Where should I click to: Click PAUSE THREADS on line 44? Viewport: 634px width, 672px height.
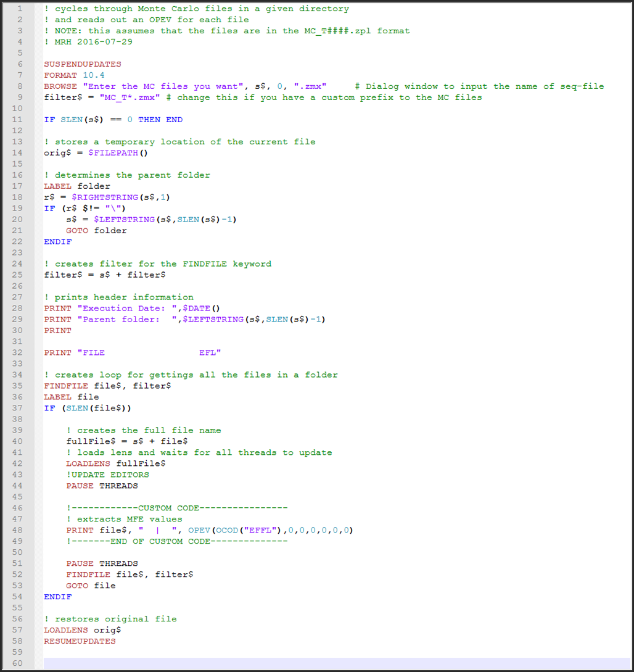(102, 486)
